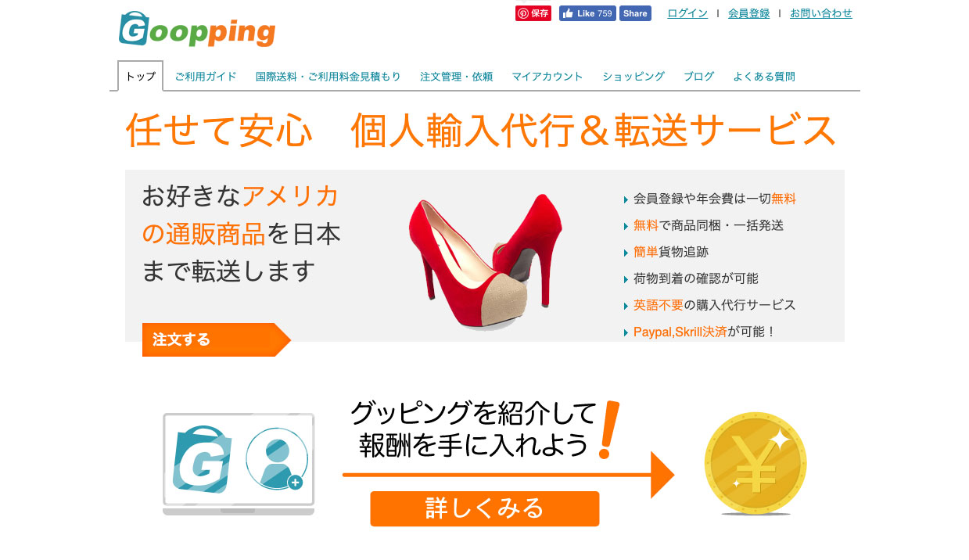This screenshot has height=560, width=969.
Task: Click the gold yen coin icon
Action: click(755, 465)
